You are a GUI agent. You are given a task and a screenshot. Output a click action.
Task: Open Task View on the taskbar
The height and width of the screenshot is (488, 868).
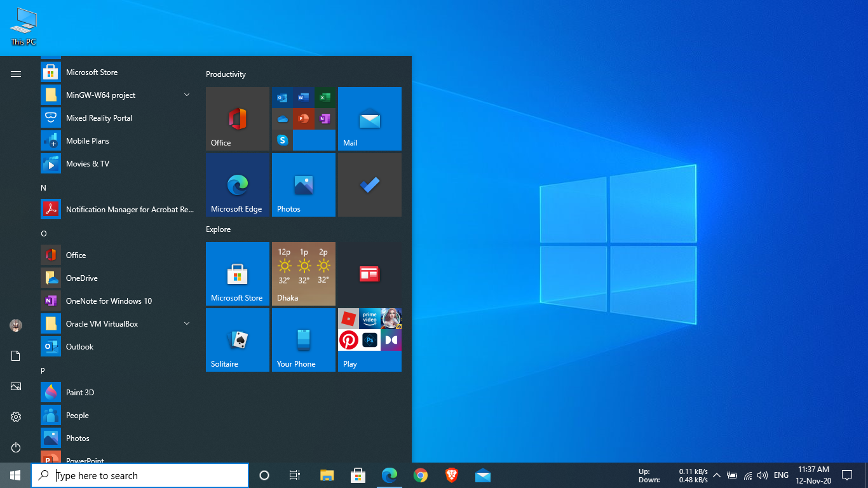(295, 475)
